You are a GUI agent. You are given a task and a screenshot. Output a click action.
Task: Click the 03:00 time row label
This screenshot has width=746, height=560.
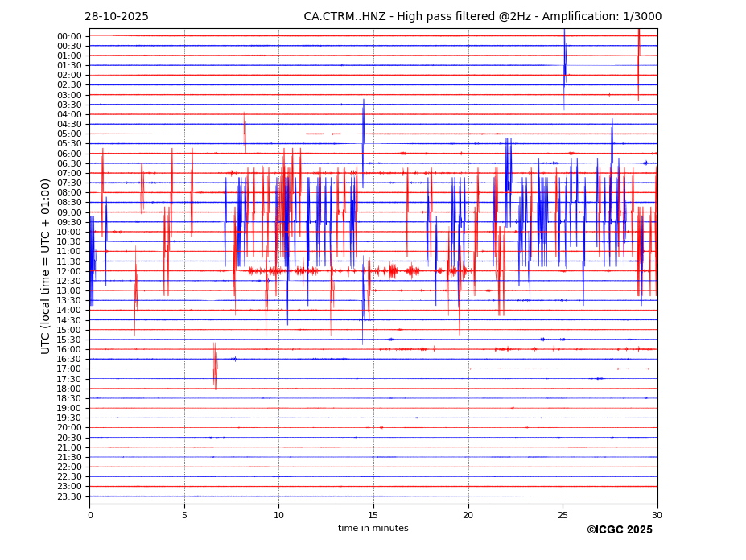(x=69, y=95)
